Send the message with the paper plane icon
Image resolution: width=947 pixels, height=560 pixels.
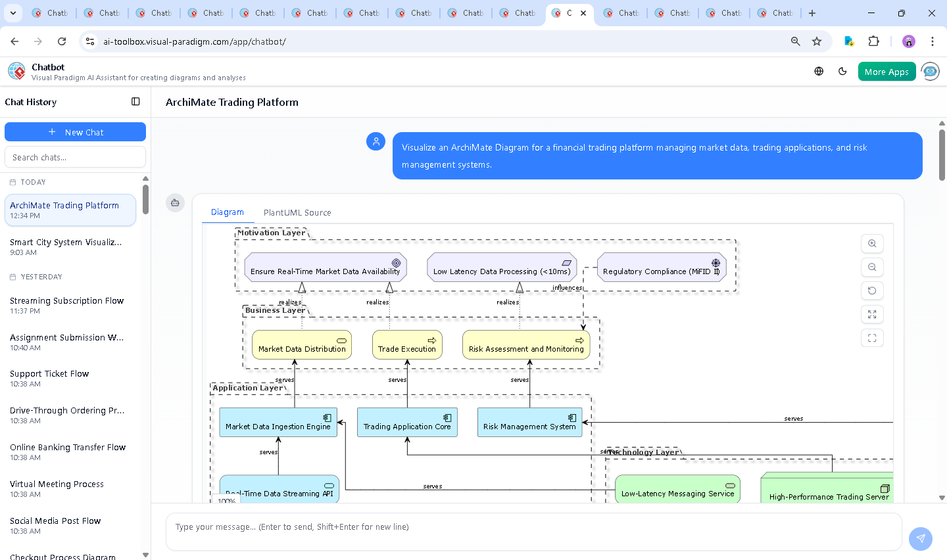click(920, 539)
